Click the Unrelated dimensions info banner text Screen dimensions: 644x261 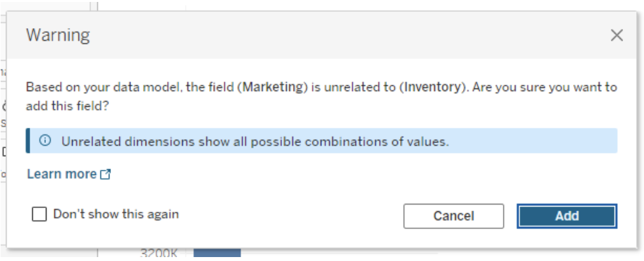(255, 142)
